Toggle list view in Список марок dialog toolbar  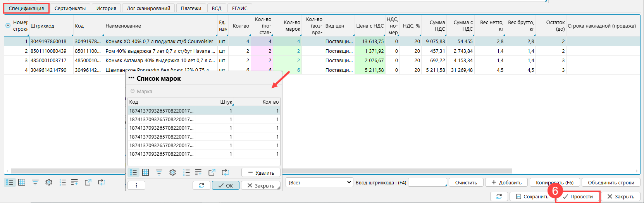(134, 173)
